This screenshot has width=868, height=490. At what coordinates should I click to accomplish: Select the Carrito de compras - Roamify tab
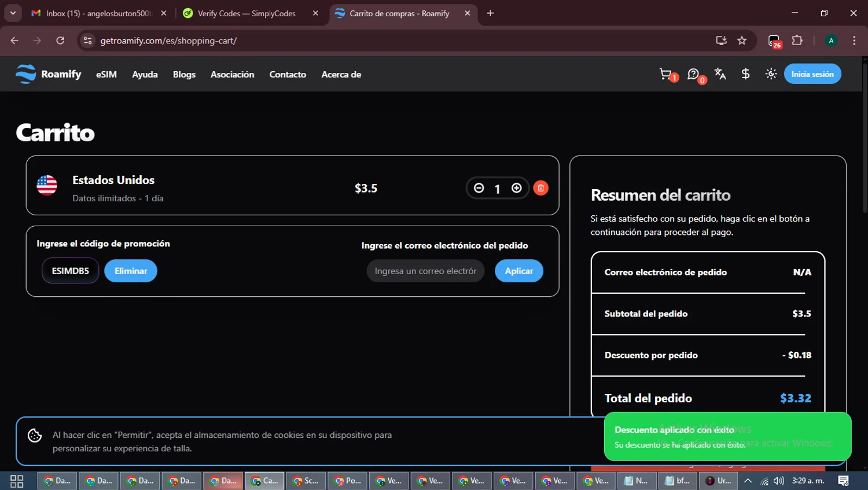399,13
